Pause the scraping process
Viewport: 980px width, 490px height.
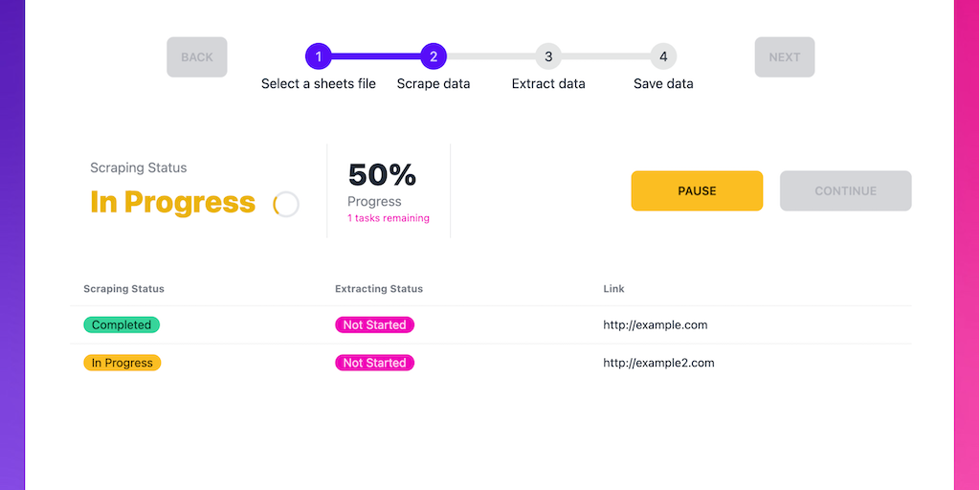point(697,190)
